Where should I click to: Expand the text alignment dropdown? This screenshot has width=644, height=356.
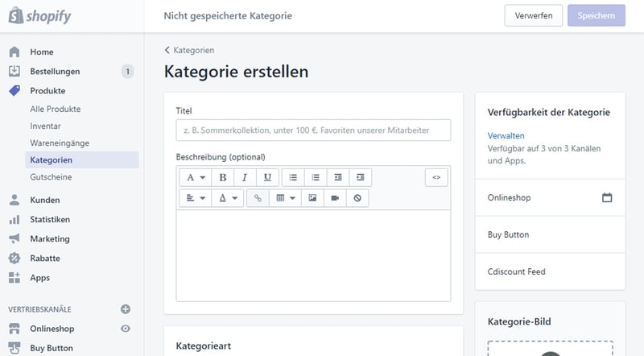196,197
